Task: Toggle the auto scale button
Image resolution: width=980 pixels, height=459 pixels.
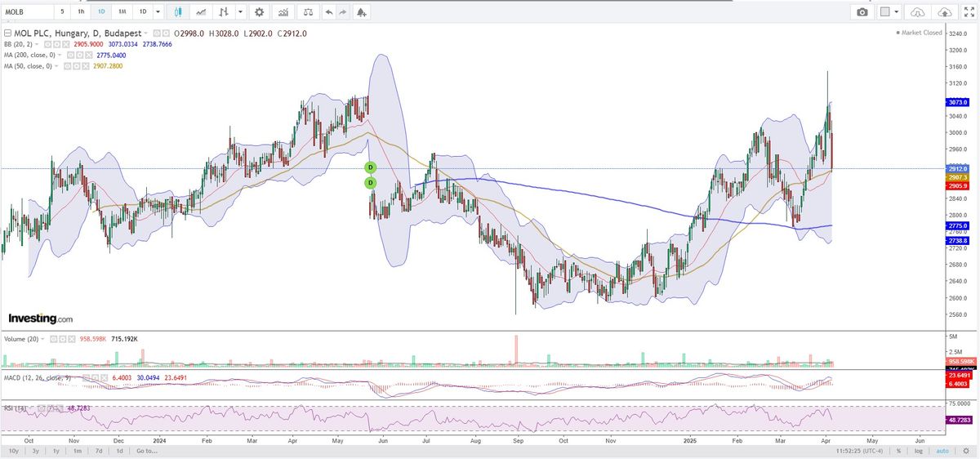Action: 942,451
